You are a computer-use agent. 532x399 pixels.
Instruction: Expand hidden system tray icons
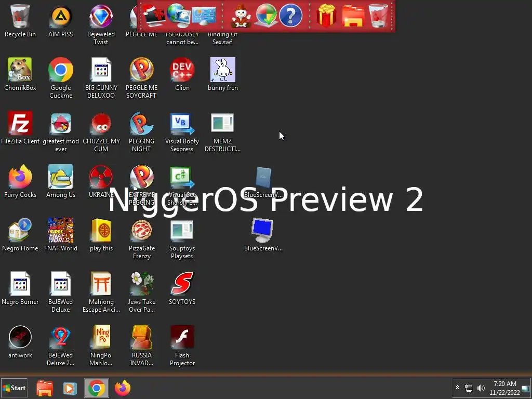(457, 388)
